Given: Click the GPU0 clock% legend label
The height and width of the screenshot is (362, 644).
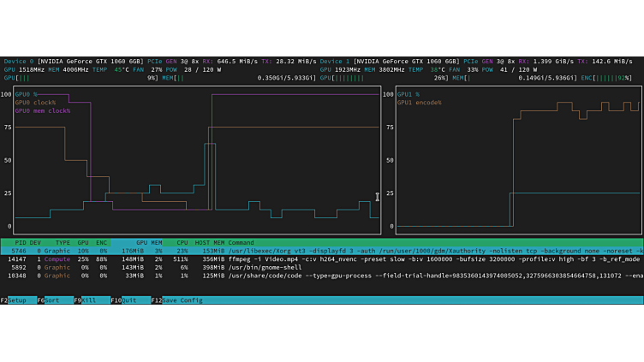Looking at the screenshot, I should coord(35,103).
